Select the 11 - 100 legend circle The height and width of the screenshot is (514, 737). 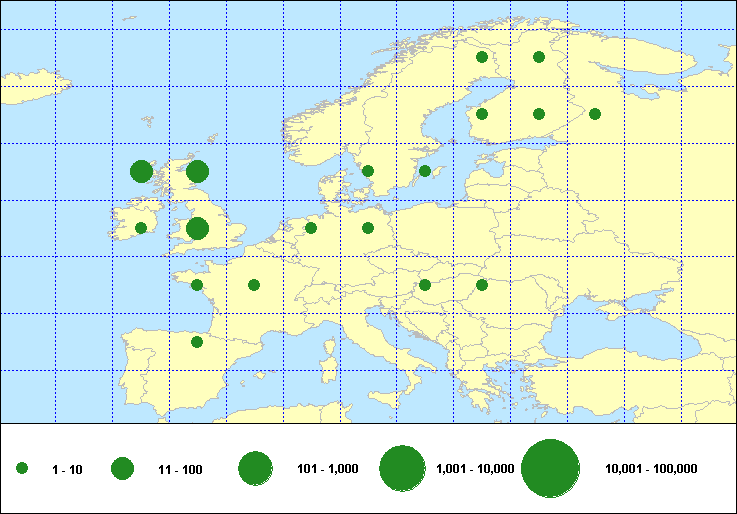pyautogui.click(x=123, y=468)
